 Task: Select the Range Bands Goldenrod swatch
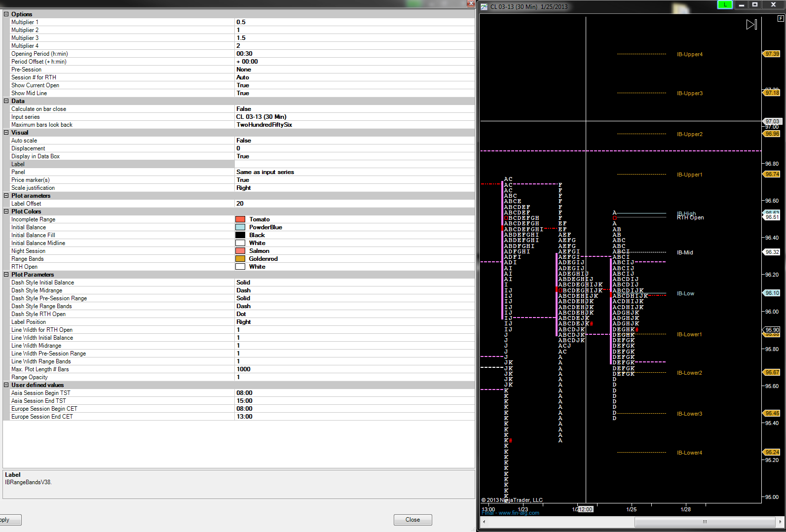tap(240, 259)
